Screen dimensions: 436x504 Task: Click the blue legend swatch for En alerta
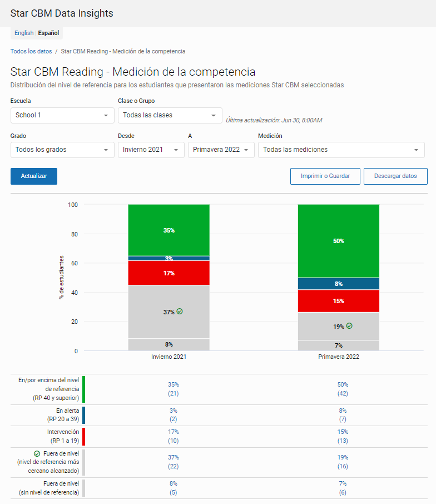pos(83,416)
